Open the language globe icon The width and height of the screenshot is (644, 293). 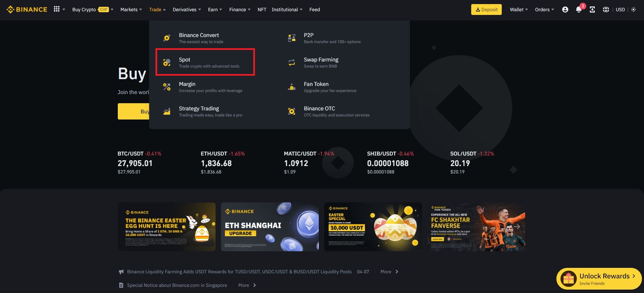click(606, 10)
